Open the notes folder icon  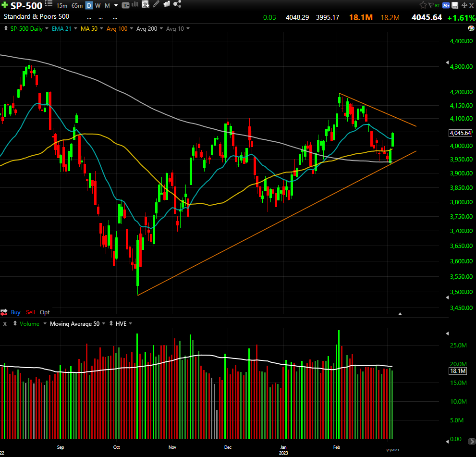[166, 4]
